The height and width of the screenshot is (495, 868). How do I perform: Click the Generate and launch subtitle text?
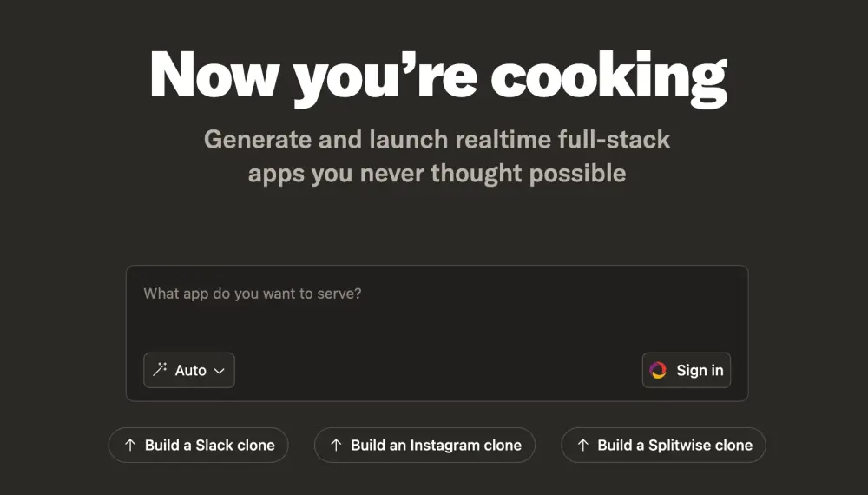tap(437, 139)
